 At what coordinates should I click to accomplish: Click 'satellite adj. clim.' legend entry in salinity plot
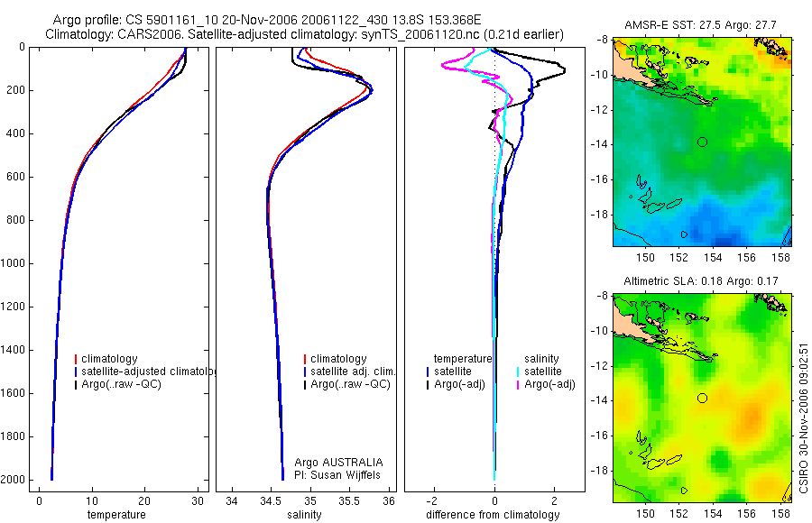pyautogui.click(x=353, y=372)
